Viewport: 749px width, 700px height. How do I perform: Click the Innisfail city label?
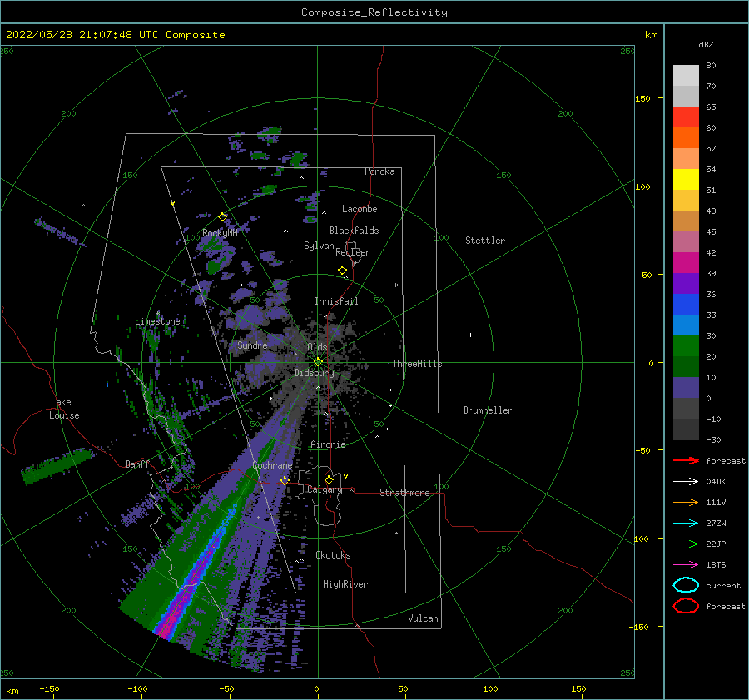click(336, 301)
